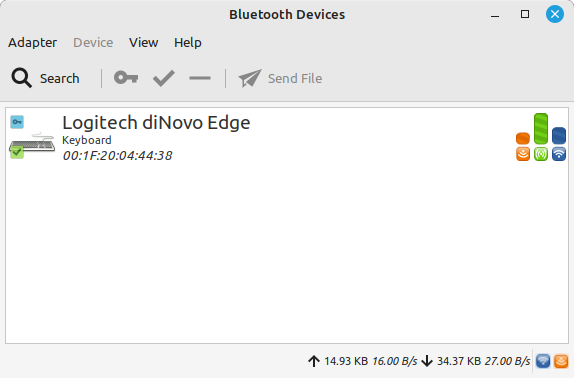This screenshot has width=574, height=378.
Task: Click the MAC address 00:1F:20:04:44:38
Action: (x=117, y=156)
